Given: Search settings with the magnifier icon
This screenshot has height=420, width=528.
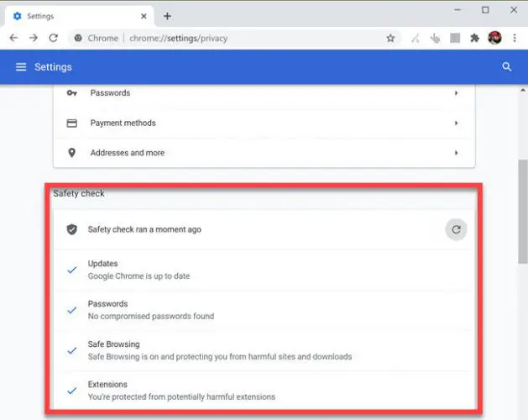Looking at the screenshot, I should (507, 66).
